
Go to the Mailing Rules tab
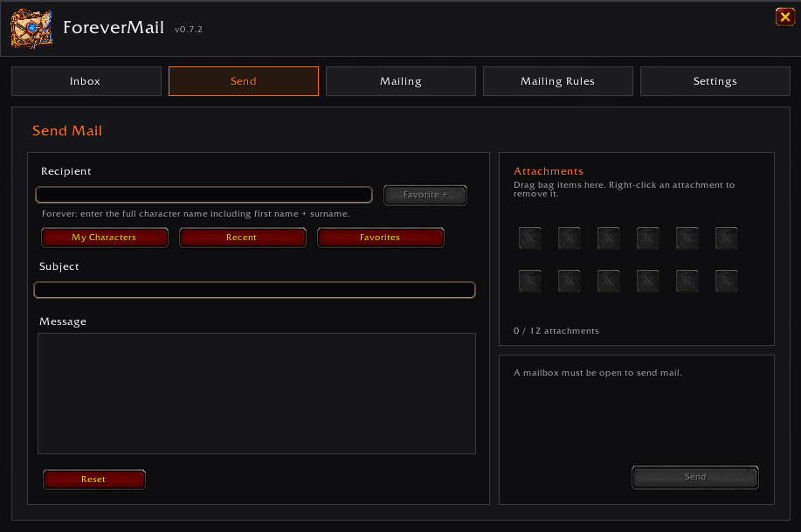pos(558,81)
